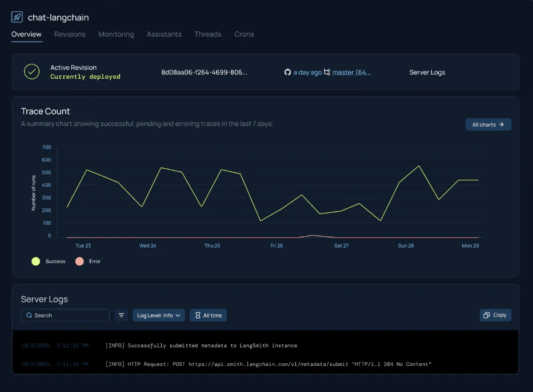Click the Search field in Server Logs

pos(65,316)
